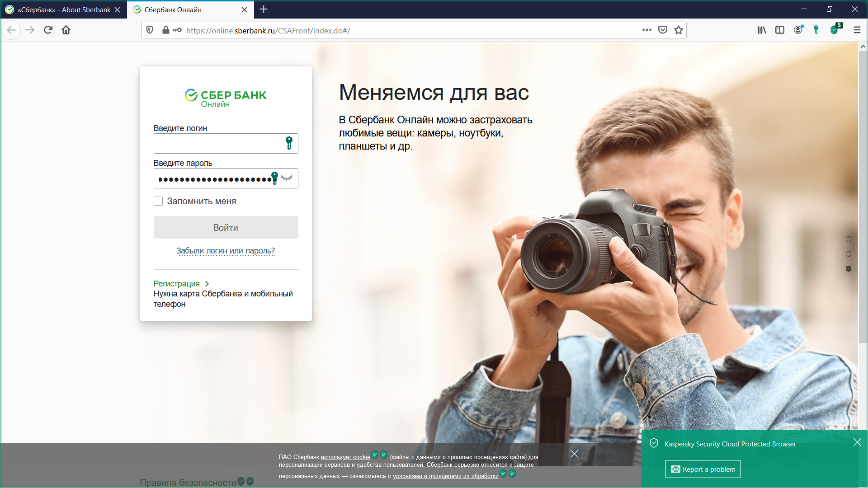Focus the Введите пароль input field
Screen dimensions: 868x488
click(226, 178)
